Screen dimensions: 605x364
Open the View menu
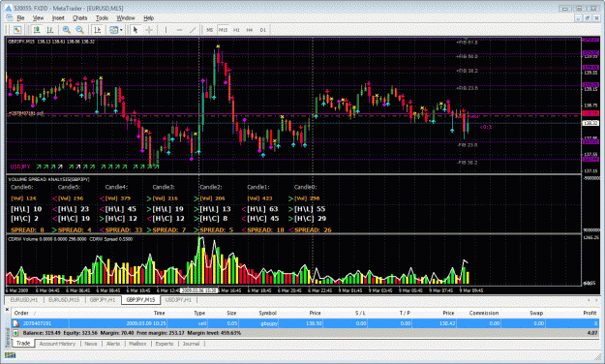38,17
